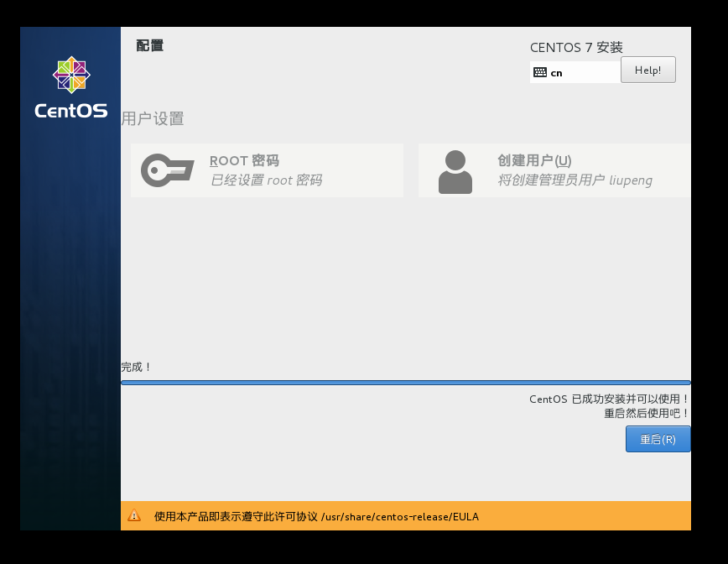Open the 创建用户(U) settings entry
Image resolution: width=728 pixels, height=564 pixels.
coord(554,170)
